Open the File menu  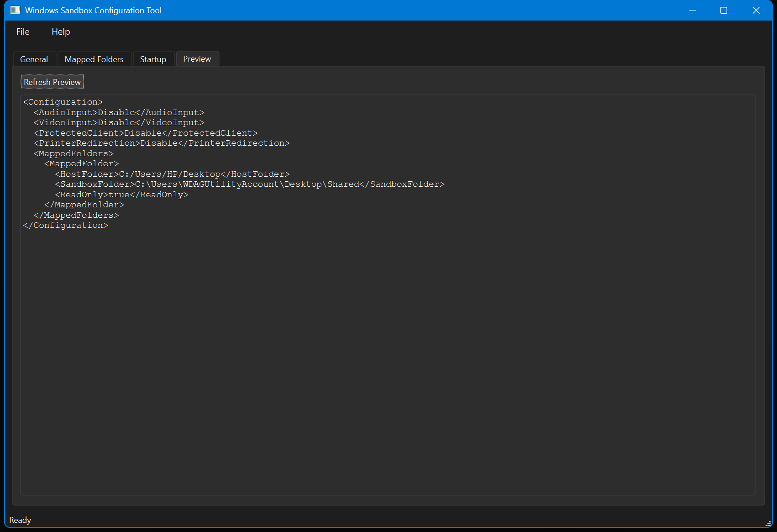pyautogui.click(x=23, y=32)
